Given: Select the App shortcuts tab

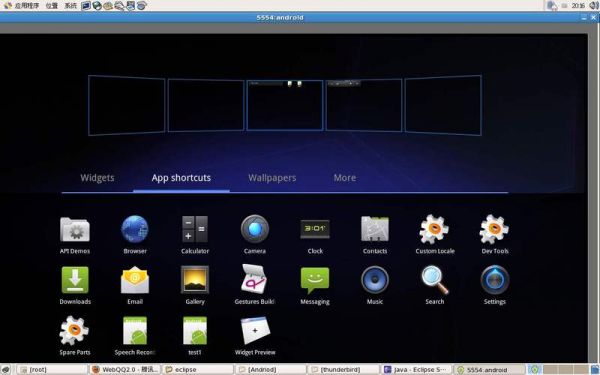Looking at the screenshot, I should tap(181, 178).
